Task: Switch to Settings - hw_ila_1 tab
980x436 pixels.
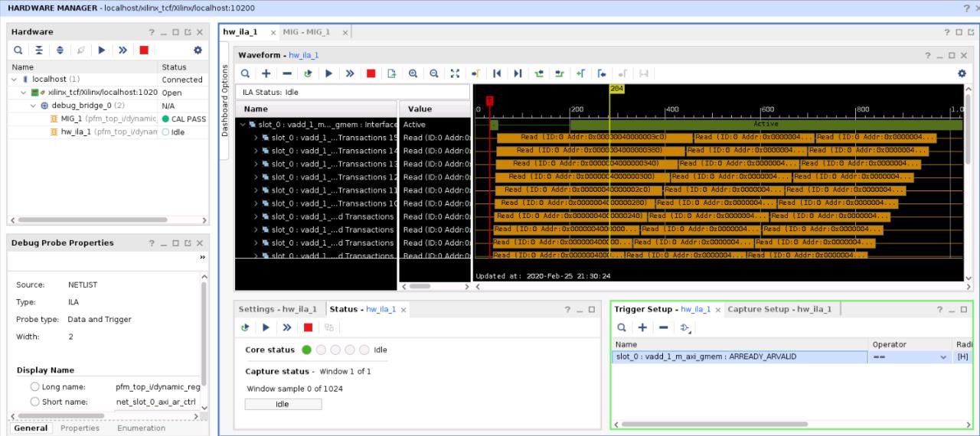Action: [277, 309]
